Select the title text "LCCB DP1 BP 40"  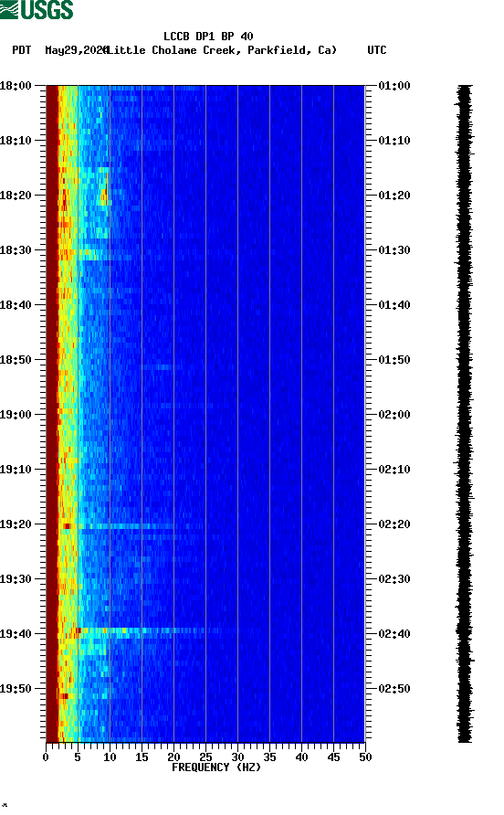208,37
